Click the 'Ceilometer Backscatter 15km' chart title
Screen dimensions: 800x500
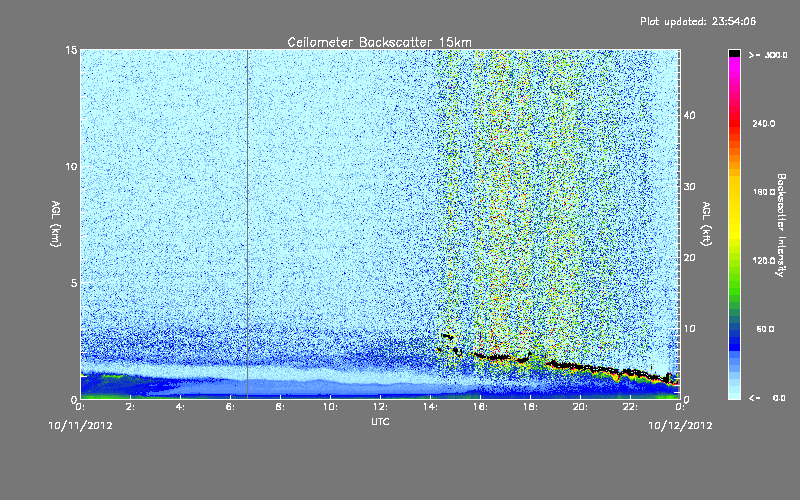pos(379,42)
